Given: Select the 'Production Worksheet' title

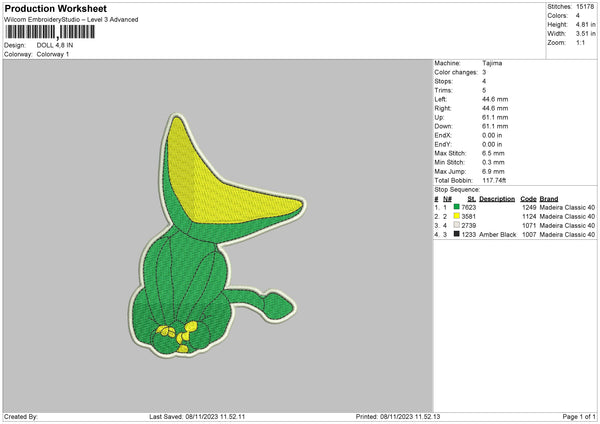Looking at the screenshot, I should point(55,8).
